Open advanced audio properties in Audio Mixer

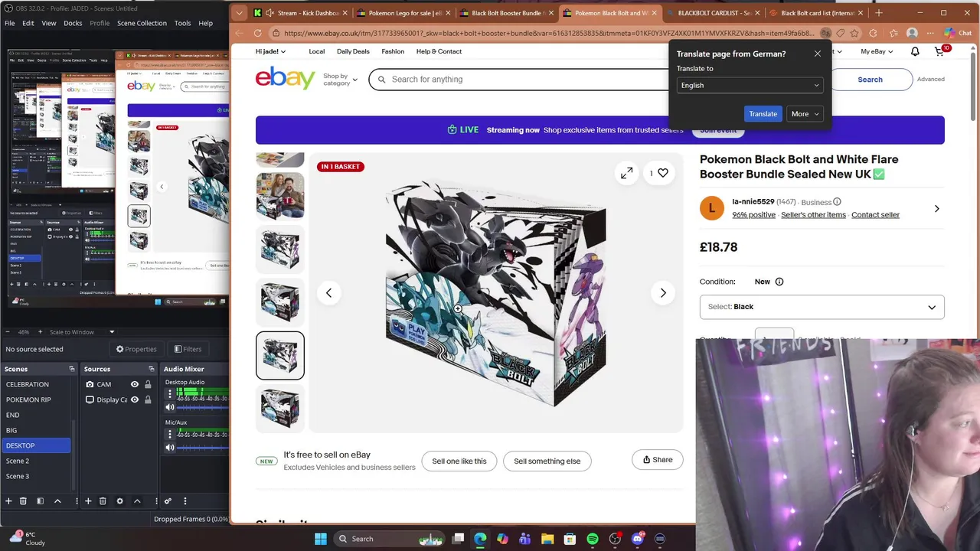pyautogui.click(x=168, y=501)
